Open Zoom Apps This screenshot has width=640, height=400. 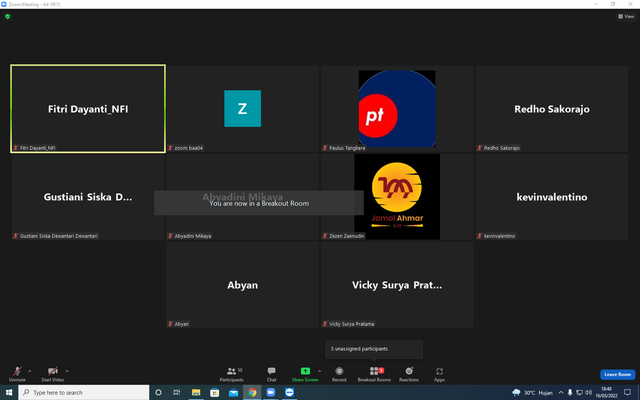tap(439, 373)
